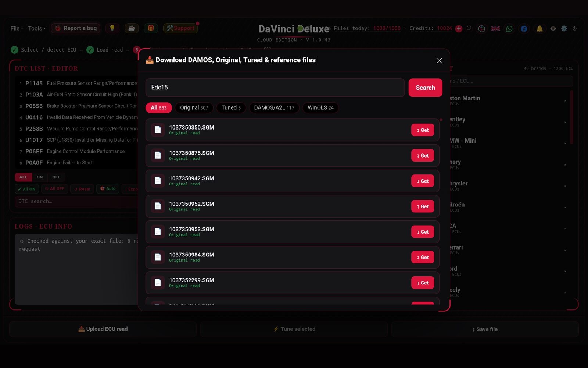Image resolution: width=588 pixels, height=368 pixels.
Task: Click the Reset button in DTC editor
Action: click(82, 189)
